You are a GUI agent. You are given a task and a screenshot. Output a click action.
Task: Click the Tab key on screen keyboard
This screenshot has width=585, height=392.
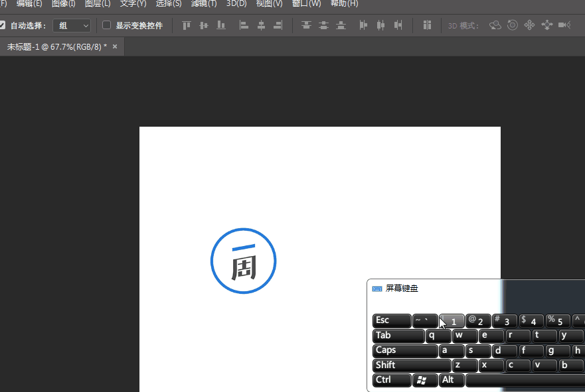(398, 336)
